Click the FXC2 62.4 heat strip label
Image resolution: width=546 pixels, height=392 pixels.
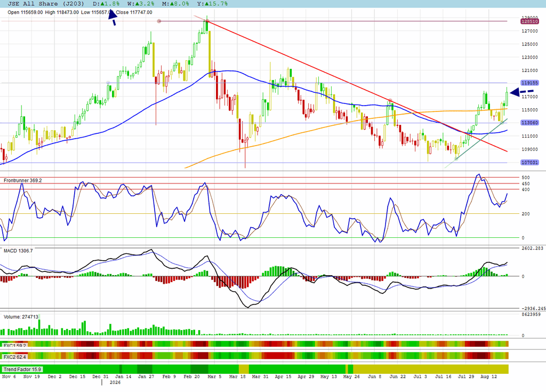click(14, 357)
